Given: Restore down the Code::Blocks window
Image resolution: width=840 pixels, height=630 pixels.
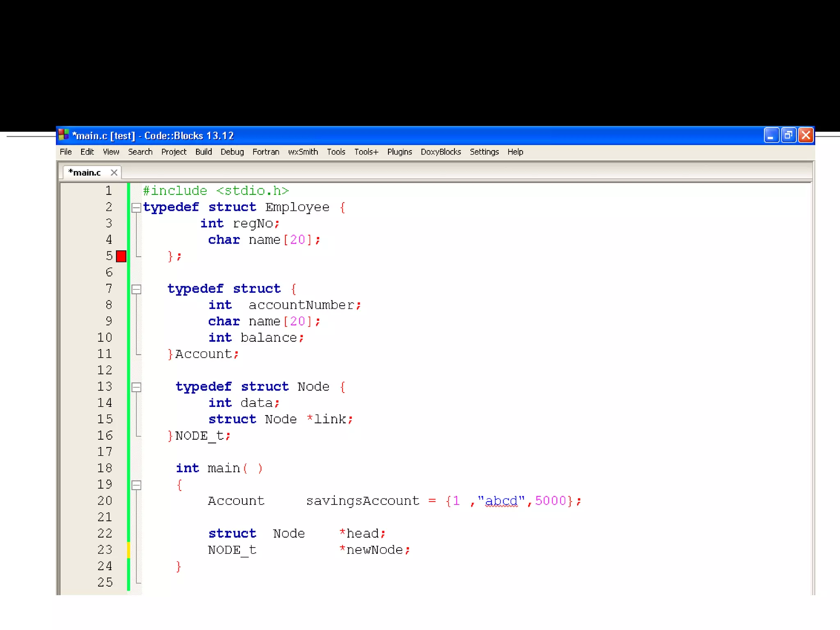Looking at the screenshot, I should (x=788, y=135).
